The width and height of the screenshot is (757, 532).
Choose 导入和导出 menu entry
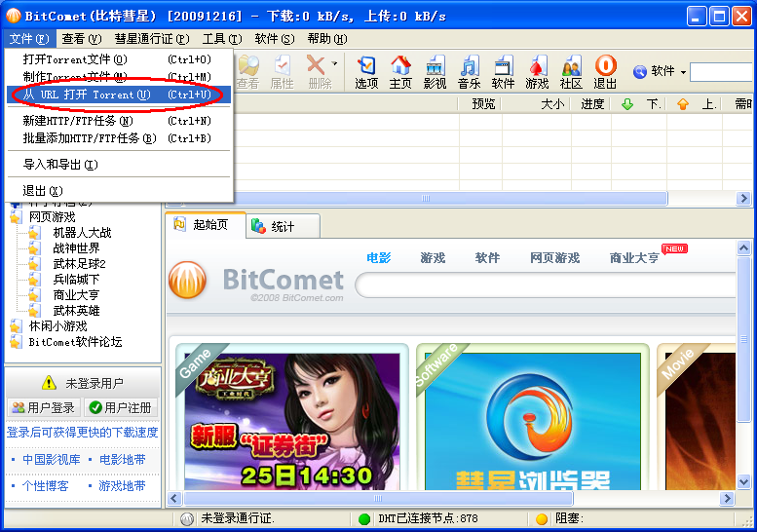119,165
